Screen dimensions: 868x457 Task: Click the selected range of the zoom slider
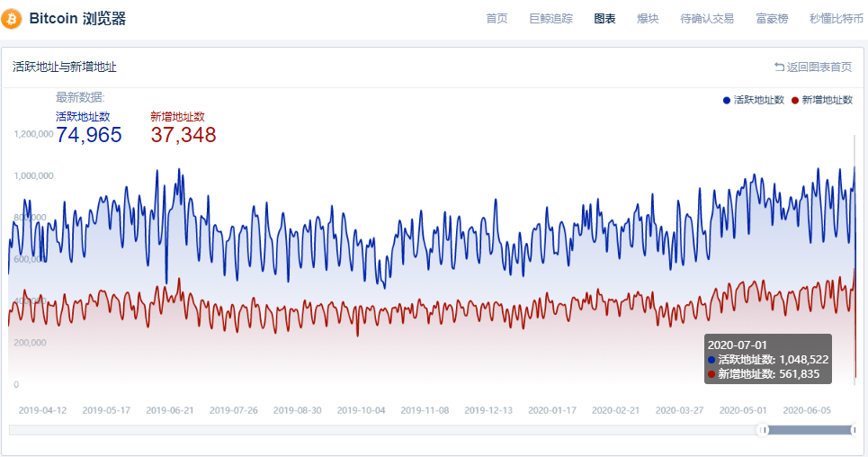click(809, 430)
